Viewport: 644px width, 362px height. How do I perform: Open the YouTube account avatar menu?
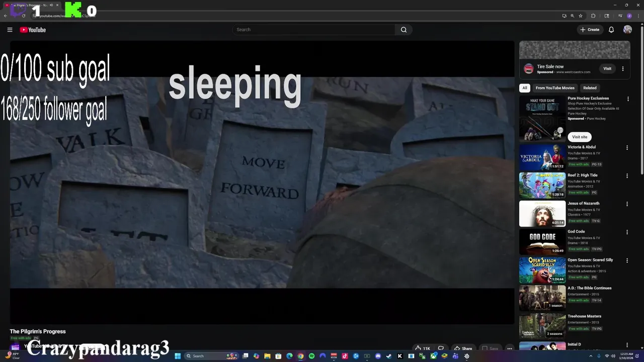tap(627, 30)
